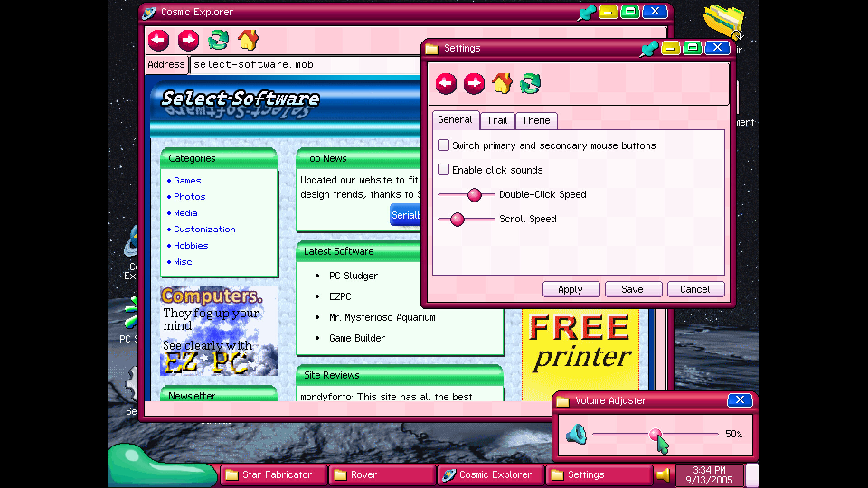The image size is (868, 488).
Task: Enable switching primary and secondary mouse buttons
Action: (443, 145)
